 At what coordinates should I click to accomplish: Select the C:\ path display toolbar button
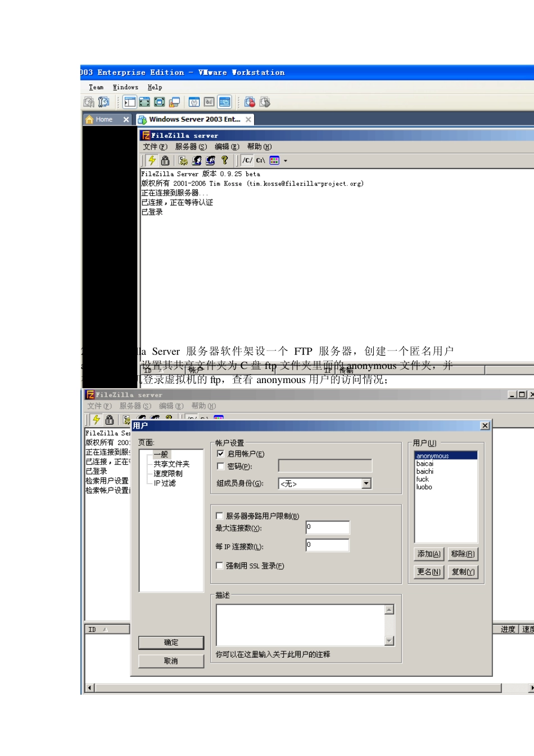260,160
